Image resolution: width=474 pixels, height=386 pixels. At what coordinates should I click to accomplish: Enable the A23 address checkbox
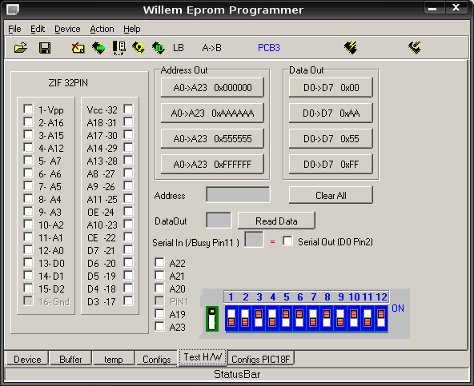160,326
